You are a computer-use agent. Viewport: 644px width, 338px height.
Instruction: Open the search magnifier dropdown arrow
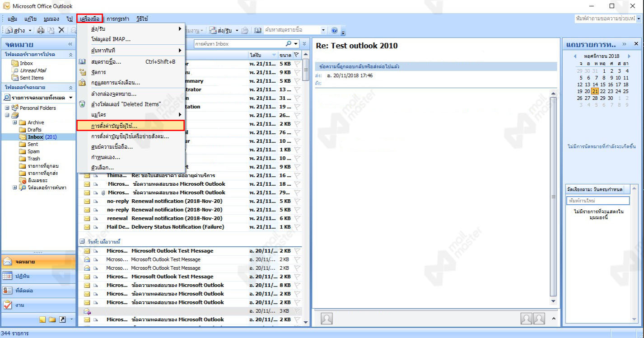click(296, 44)
